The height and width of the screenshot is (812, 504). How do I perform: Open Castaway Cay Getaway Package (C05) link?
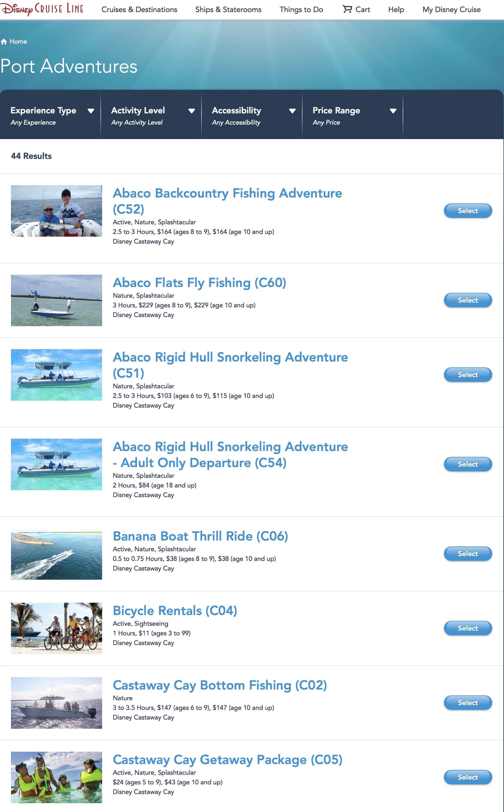(227, 760)
